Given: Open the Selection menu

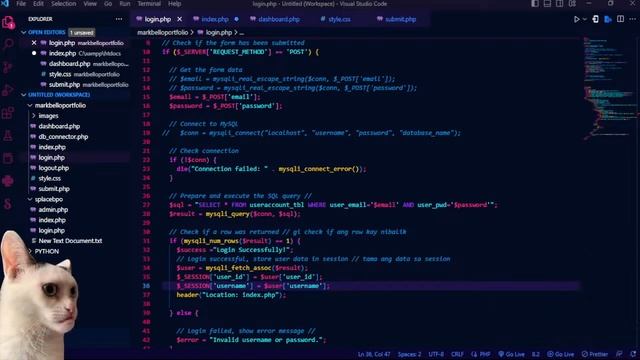Looking at the screenshot, I should (63, 4).
